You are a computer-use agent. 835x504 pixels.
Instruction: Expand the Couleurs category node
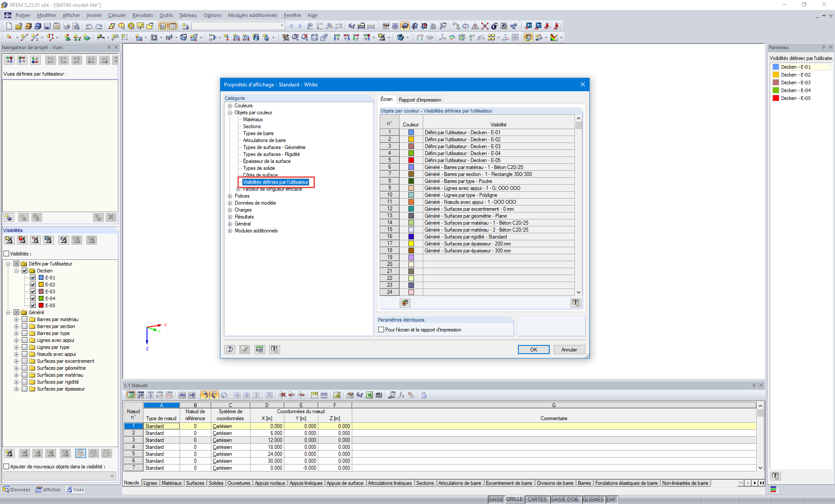pyautogui.click(x=230, y=106)
